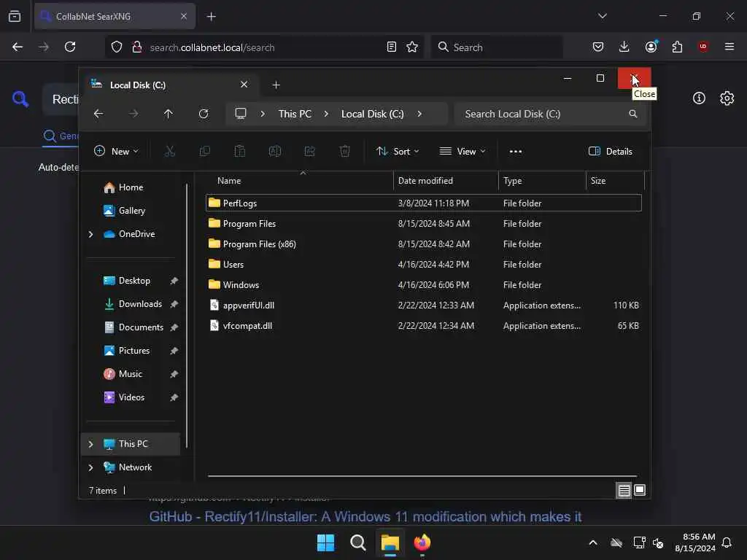Bookmark this page with the star icon
747x560 pixels.
coord(412,47)
